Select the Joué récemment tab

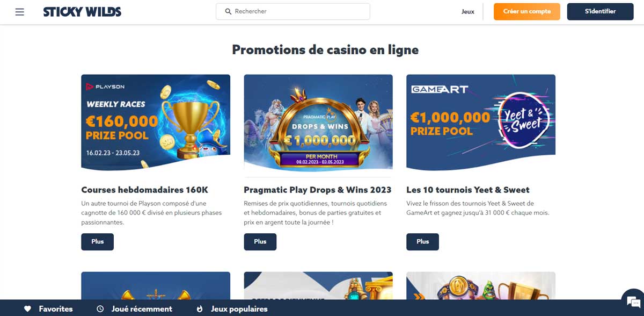tap(134, 309)
